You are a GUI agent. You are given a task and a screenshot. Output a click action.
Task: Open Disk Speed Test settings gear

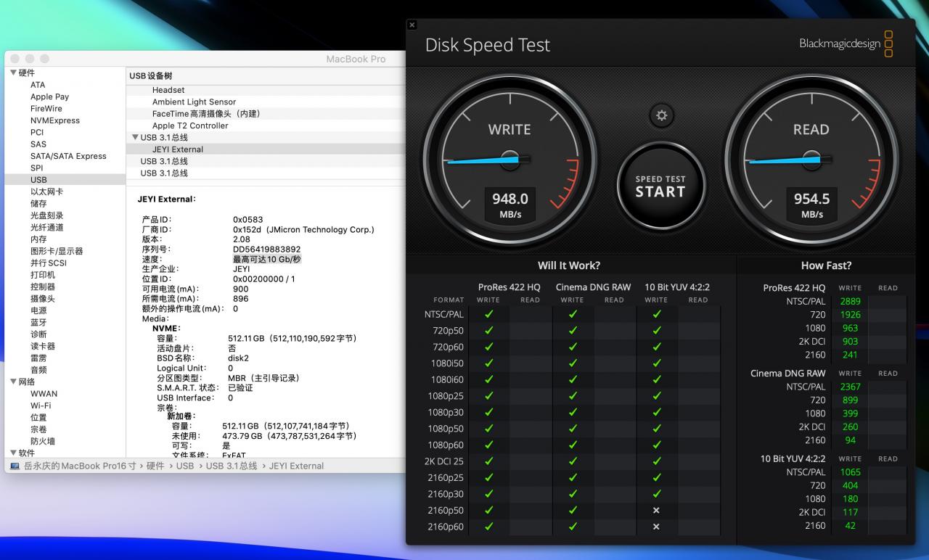tap(661, 115)
